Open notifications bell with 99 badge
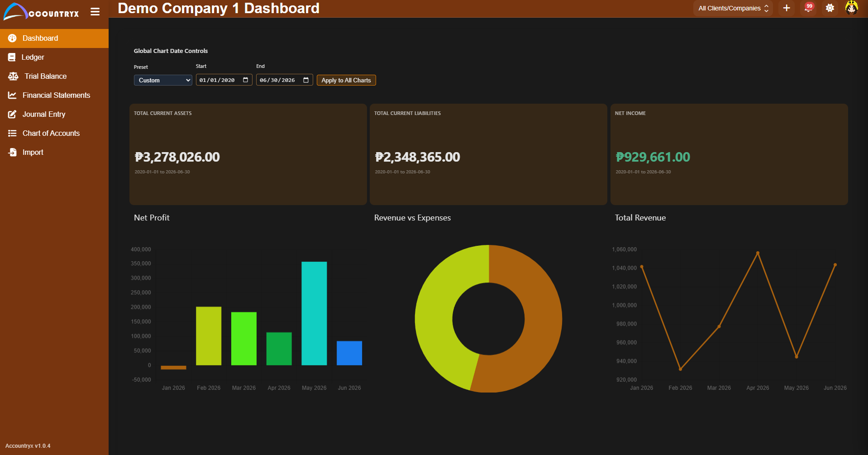This screenshot has height=455, width=868. [x=809, y=8]
